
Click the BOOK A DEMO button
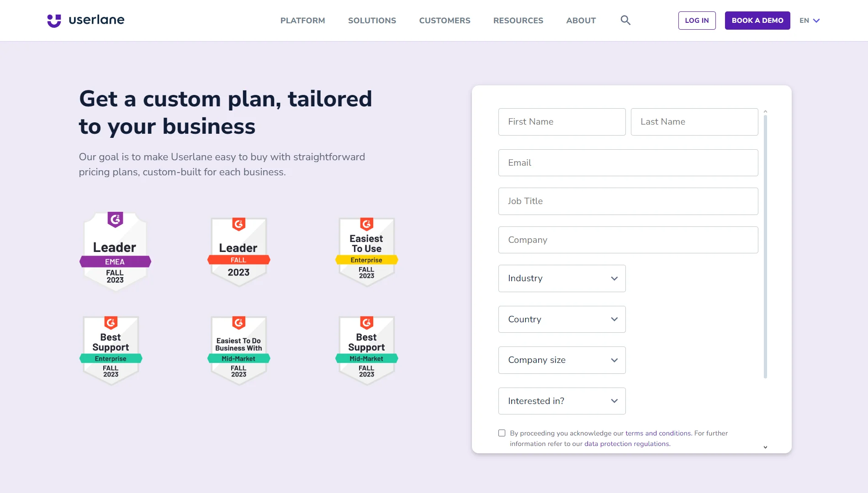point(757,20)
